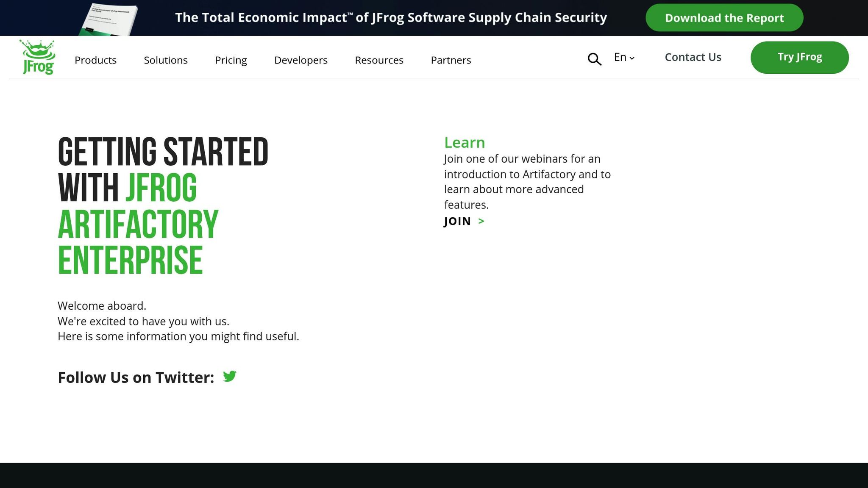The height and width of the screenshot is (488, 868).
Task: Click the JOIN webinar link
Action: tap(458, 221)
